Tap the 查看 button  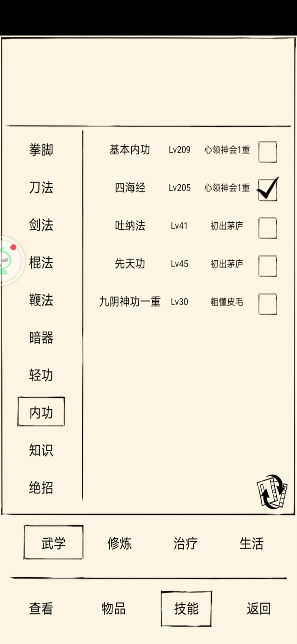41,608
